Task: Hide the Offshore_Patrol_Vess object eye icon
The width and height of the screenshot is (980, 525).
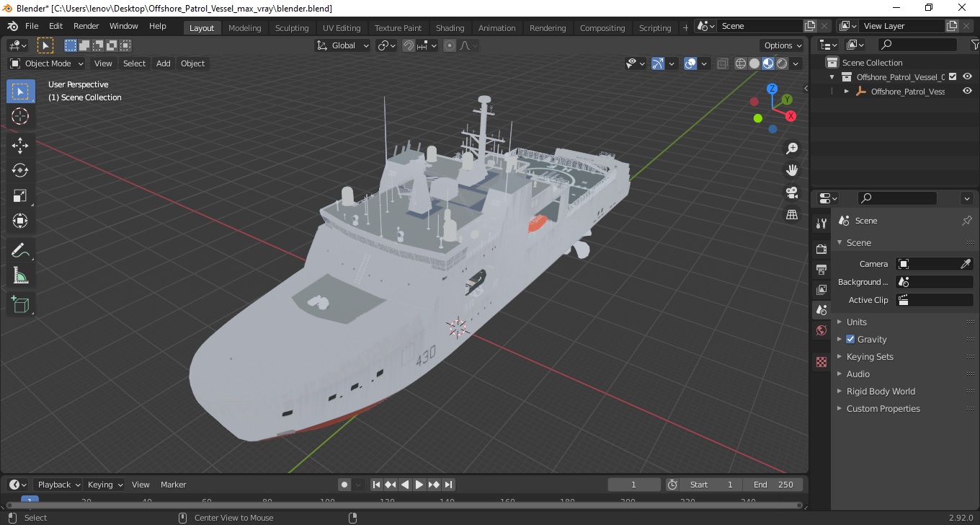Action: (x=967, y=92)
